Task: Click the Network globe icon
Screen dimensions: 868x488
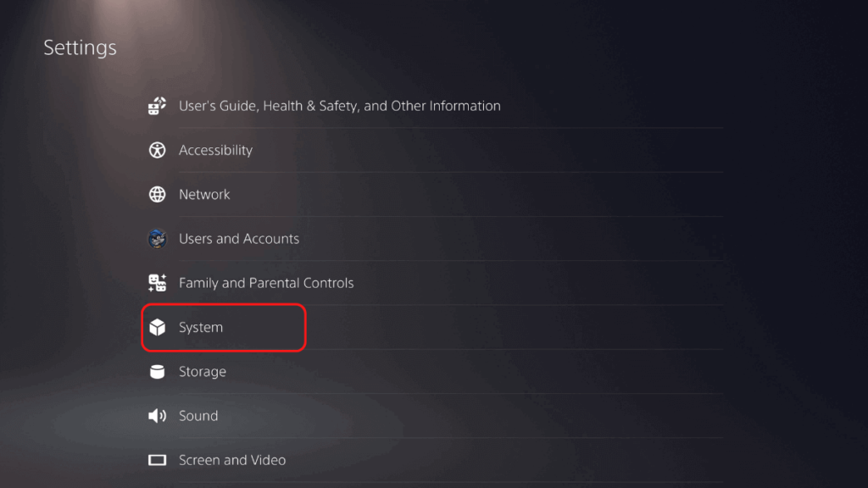Action: [157, 194]
